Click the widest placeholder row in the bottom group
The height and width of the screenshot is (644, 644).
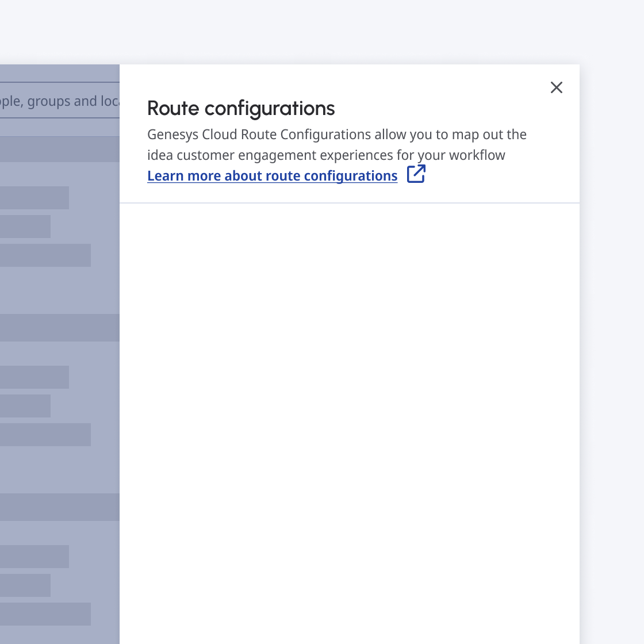point(45,614)
